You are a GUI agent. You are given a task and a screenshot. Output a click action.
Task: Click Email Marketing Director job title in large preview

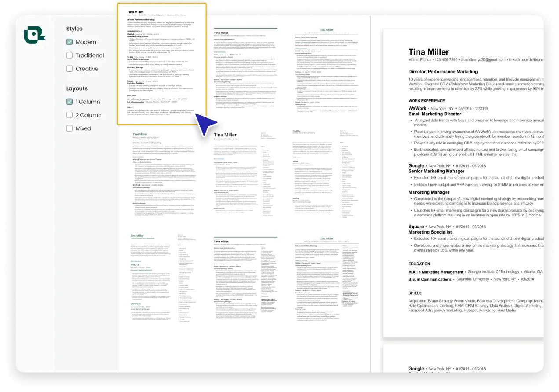[x=435, y=114]
